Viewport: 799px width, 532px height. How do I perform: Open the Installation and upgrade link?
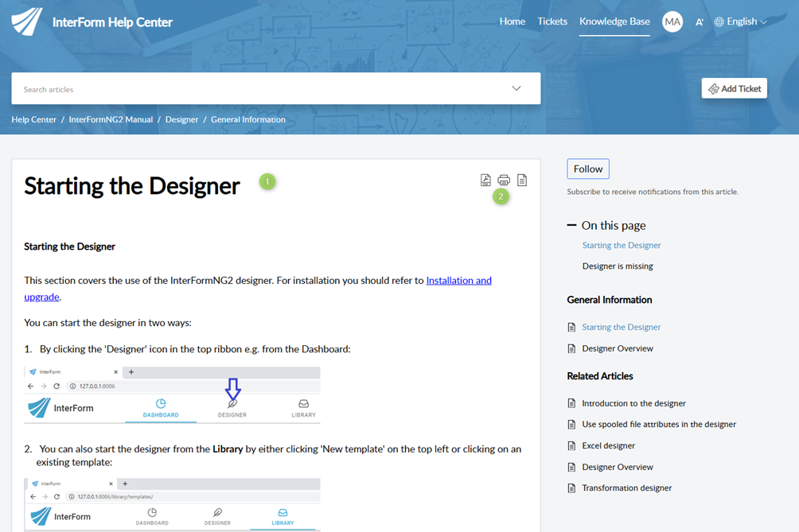click(458, 281)
